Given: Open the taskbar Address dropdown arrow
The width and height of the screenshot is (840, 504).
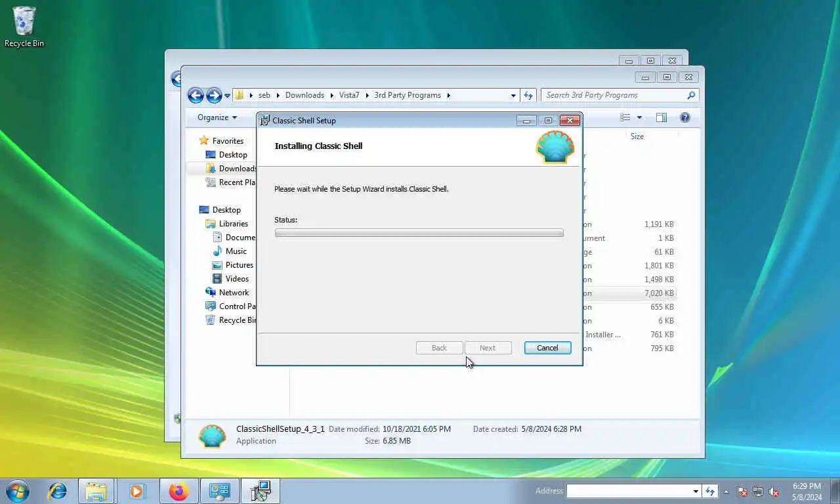Looking at the screenshot, I should [696, 491].
